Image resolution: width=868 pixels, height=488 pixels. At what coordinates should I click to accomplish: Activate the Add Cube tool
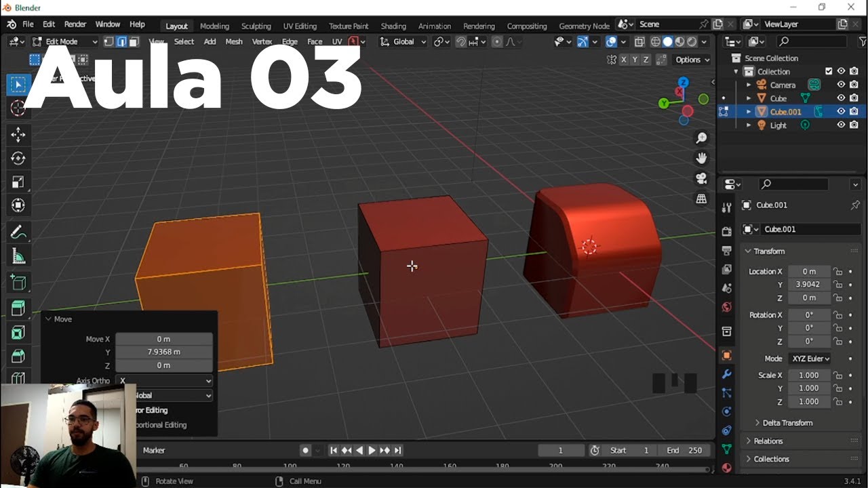18,283
